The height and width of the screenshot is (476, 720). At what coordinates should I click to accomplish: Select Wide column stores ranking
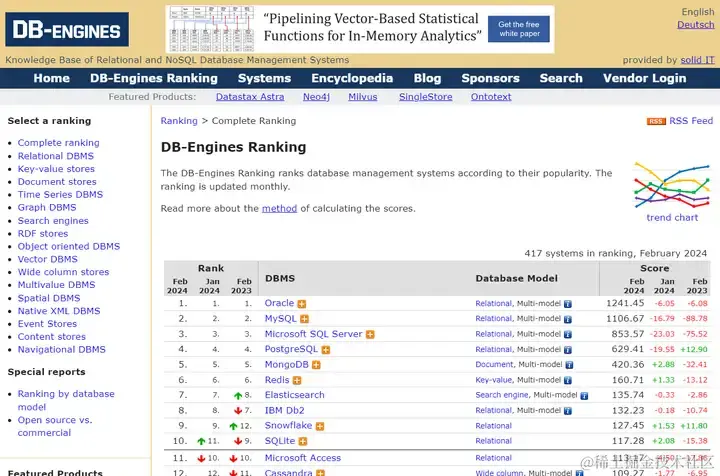point(63,272)
